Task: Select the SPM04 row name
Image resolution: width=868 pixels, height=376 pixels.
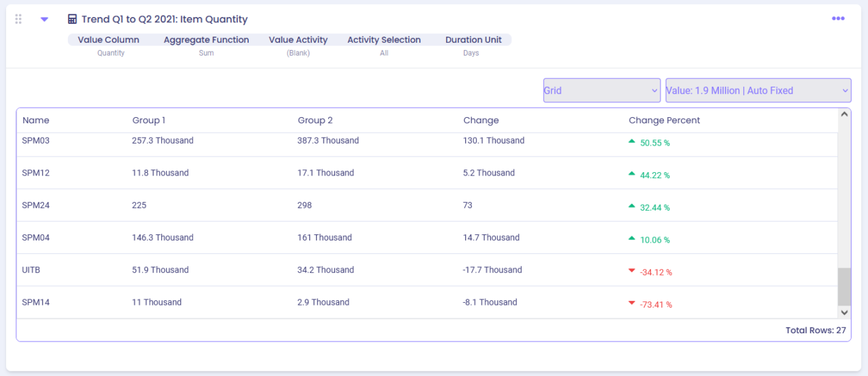Action: pyautogui.click(x=36, y=238)
